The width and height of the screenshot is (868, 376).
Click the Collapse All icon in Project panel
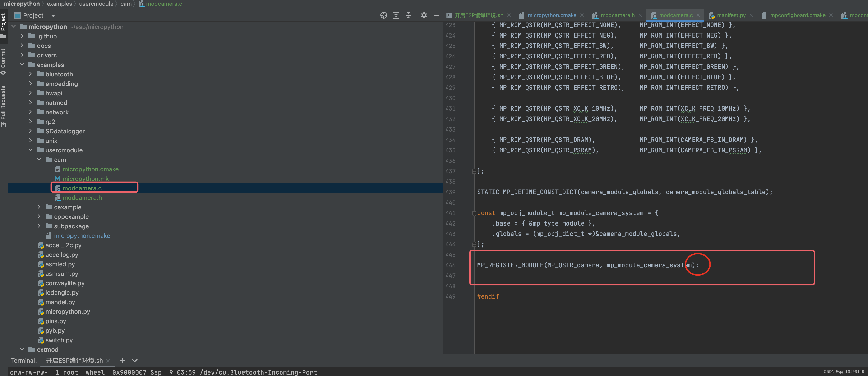point(408,15)
